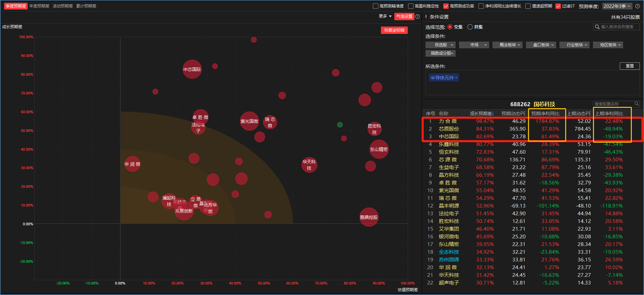
Task: Select 苏州固锝 row in table
Action: (x=532, y=259)
